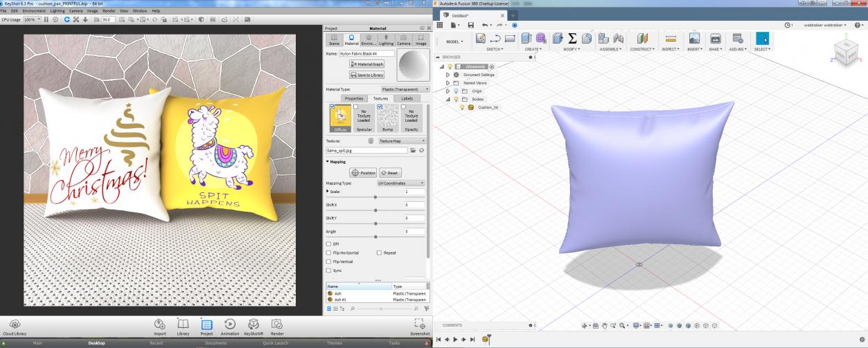Open the MODEL workspace dropdown

tap(456, 42)
